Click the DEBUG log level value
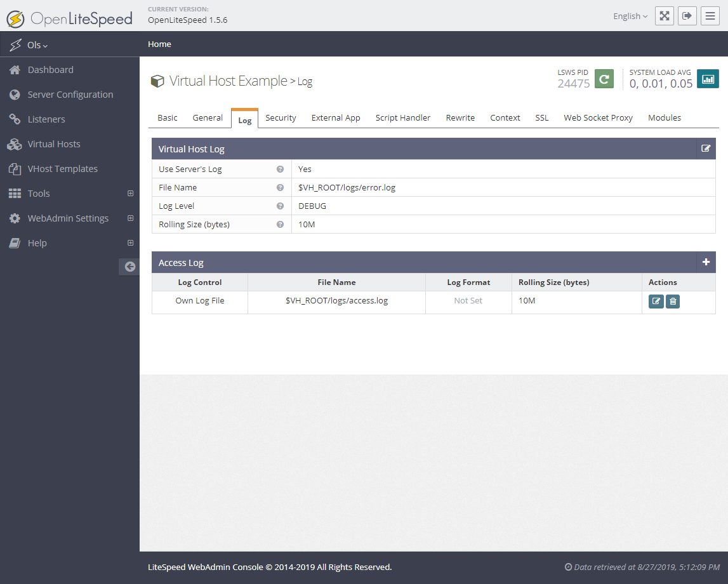 (x=312, y=206)
